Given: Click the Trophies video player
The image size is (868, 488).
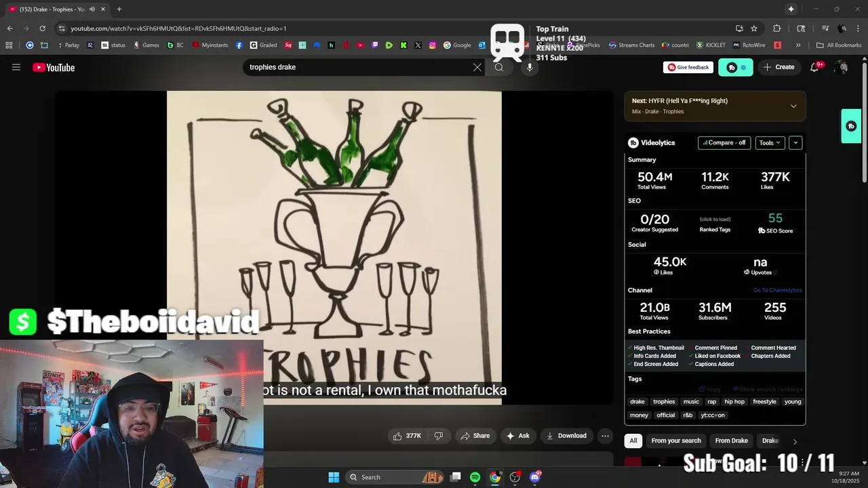Looking at the screenshot, I should click(334, 247).
